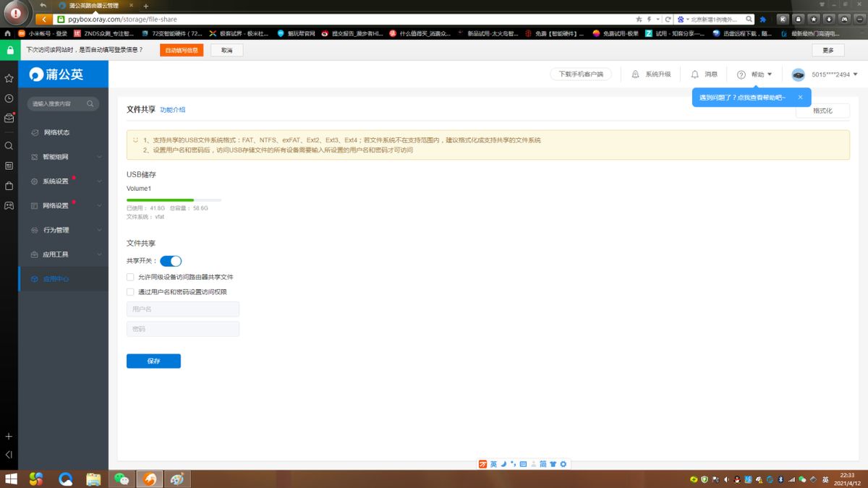Click the 帮助 question mark icon
The width and height of the screenshot is (868, 488).
coord(741,74)
